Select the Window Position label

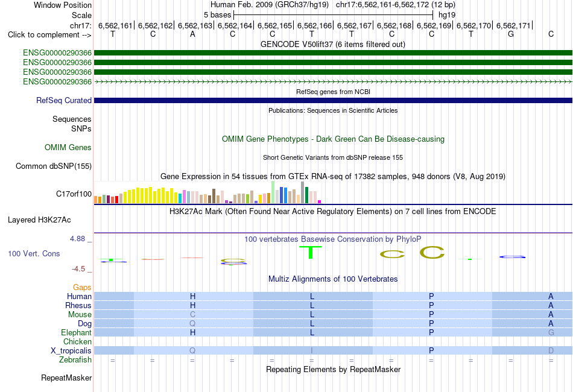tap(63, 5)
